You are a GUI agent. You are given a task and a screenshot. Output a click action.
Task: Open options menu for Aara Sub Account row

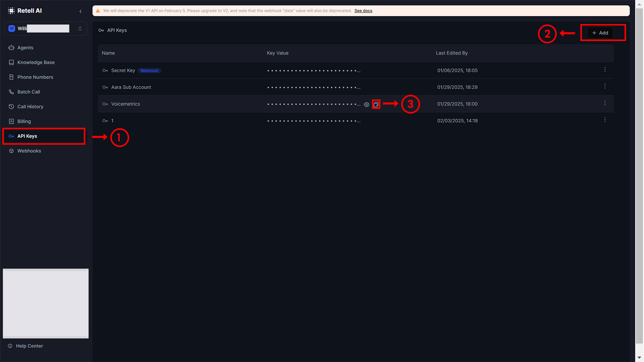(605, 87)
